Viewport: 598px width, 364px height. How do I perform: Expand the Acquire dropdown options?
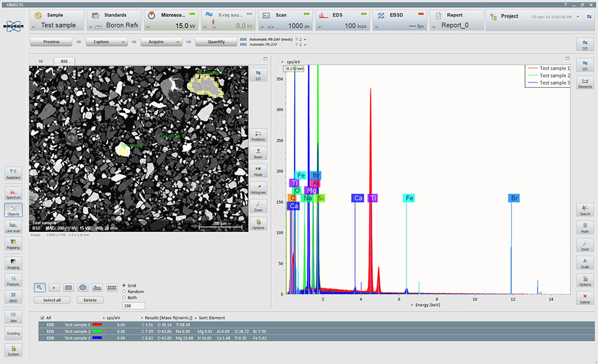(x=177, y=41)
